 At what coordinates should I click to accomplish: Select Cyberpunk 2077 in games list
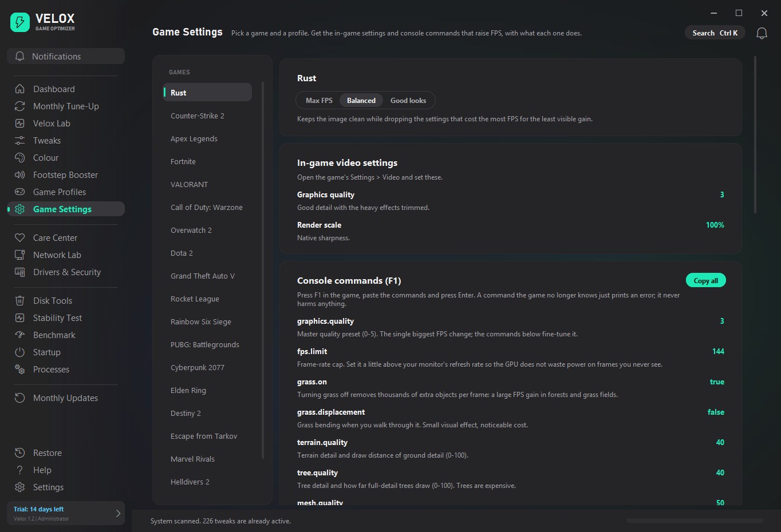click(x=208, y=367)
